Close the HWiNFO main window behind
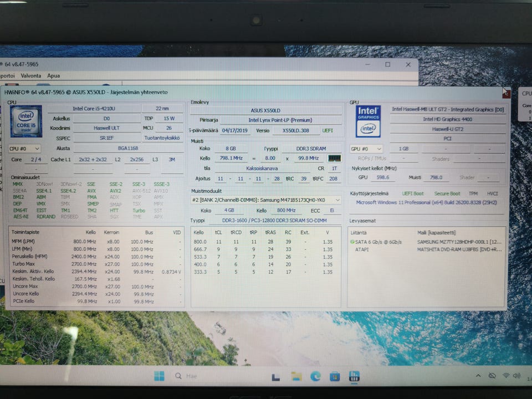This screenshot has width=532, height=399. (408, 64)
